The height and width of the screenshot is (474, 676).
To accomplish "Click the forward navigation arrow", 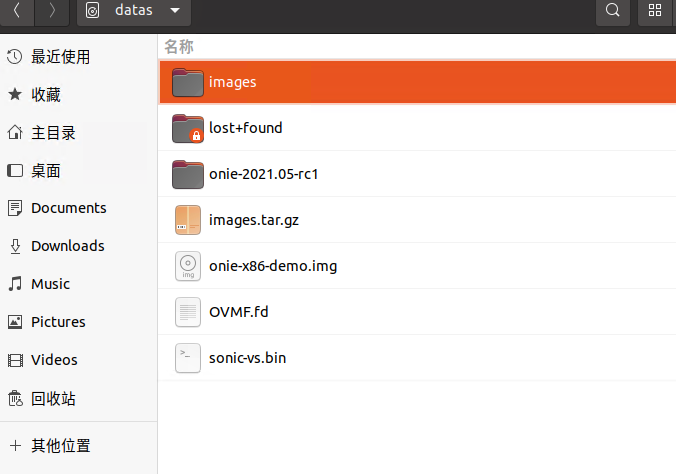I will pyautogui.click(x=51, y=11).
